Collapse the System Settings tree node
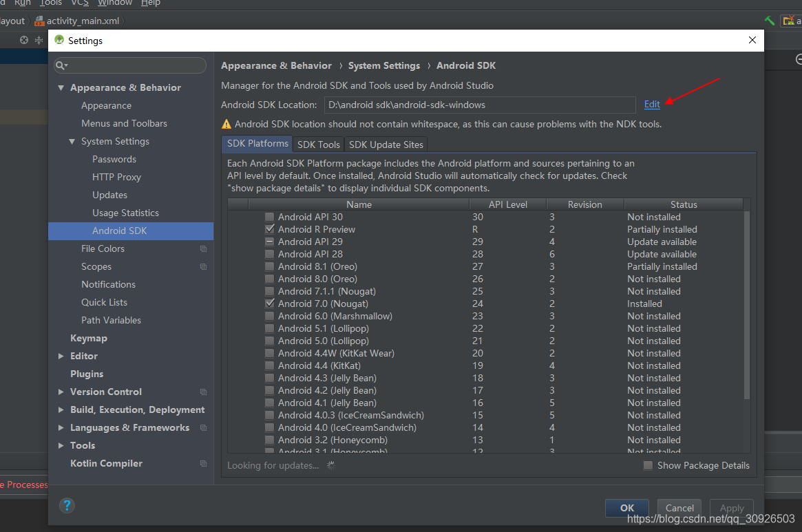The height and width of the screenshot is (532, 802). [72, 141]
